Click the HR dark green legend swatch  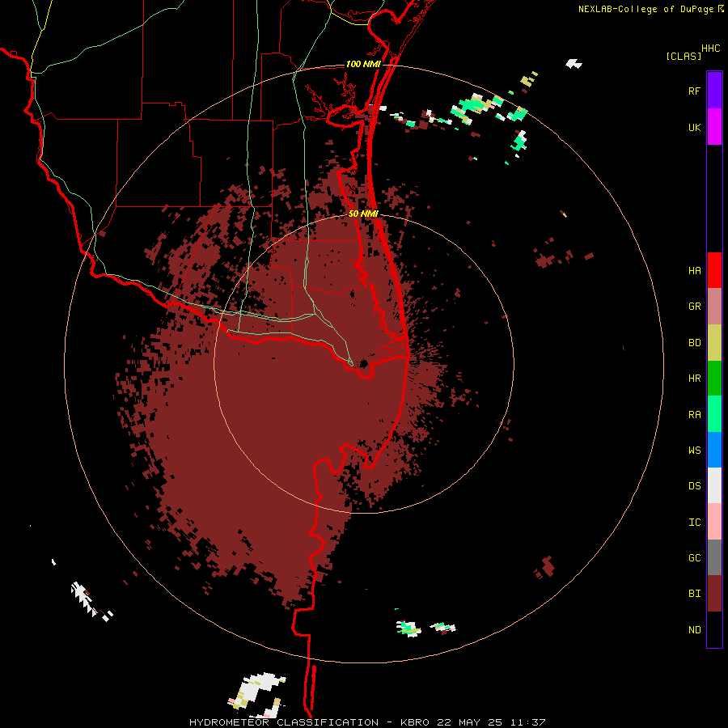click(x=714, y=379)
